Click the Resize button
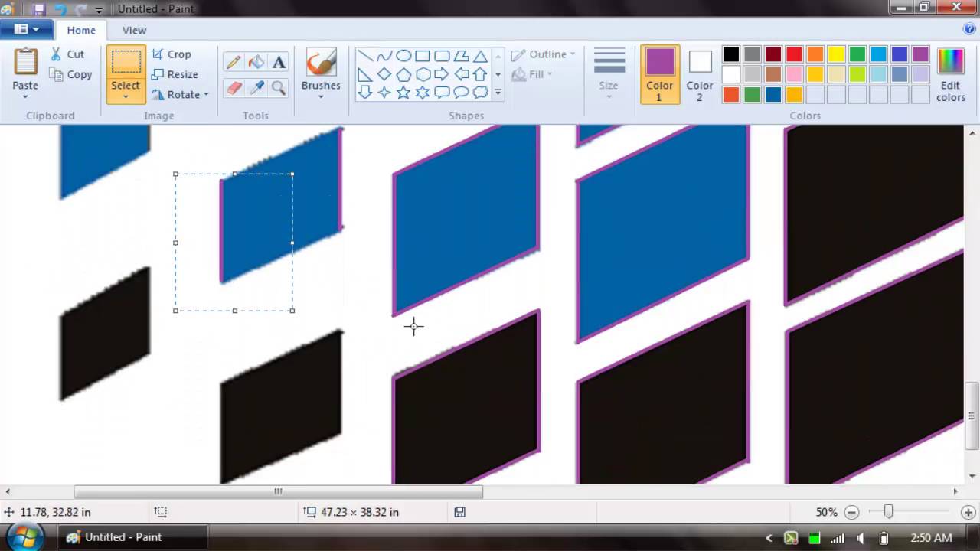Screen dimensions: 980x551 (x=175, y=74)
